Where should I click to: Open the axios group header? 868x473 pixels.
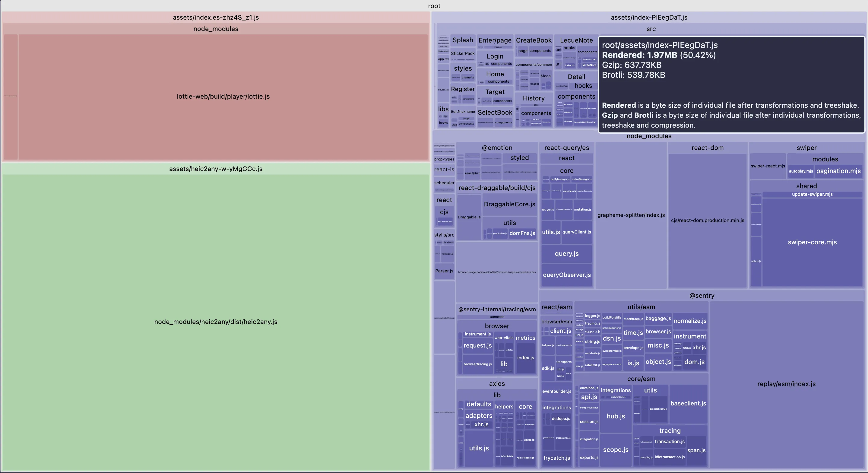click(497, 384)
